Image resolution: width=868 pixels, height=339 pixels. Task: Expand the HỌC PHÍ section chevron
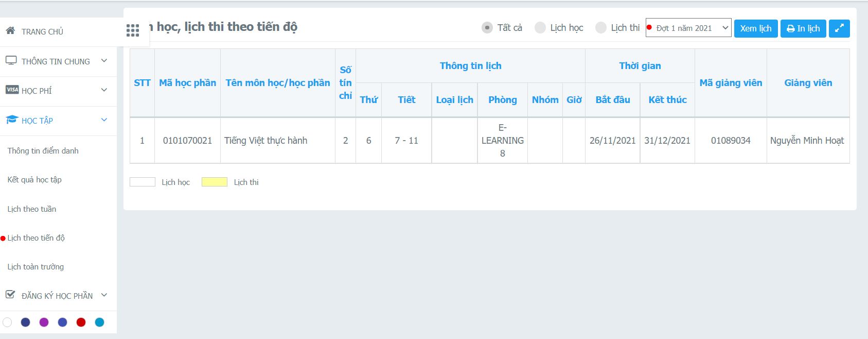click(x=104, y=90)
